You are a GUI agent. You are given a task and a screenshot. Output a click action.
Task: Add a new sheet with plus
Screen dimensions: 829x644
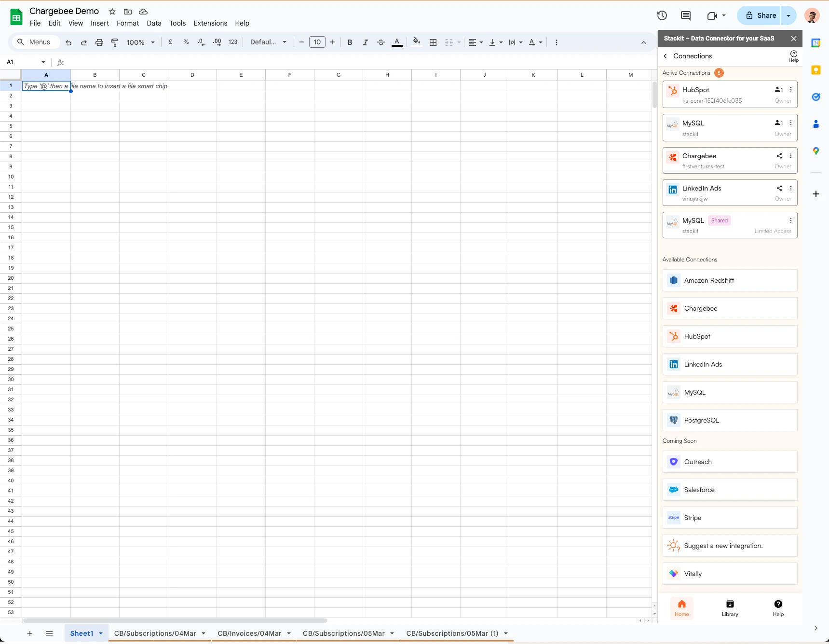[x=30, y=633]
